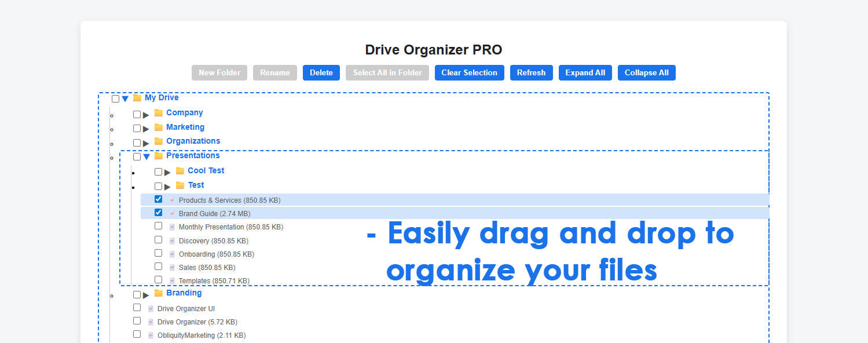
Task: Click the Discovery file icon
Action: pyautogui.click(x=172, y=240)
